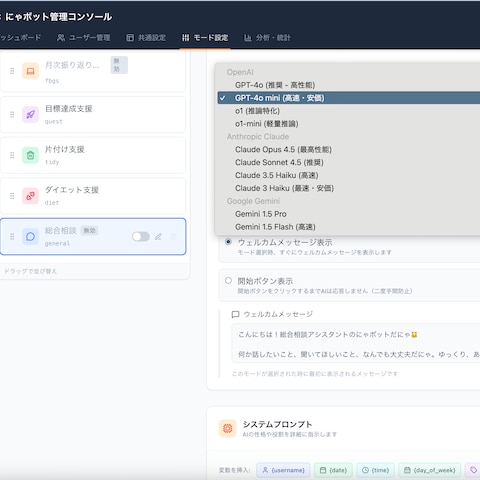Select the 開始ボタン表示 radio option

pyautogui.click(x=228, y=281)
